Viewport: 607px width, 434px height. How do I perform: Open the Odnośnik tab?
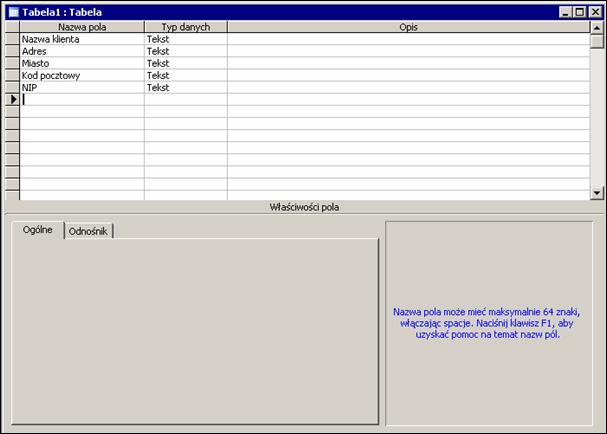pos(89,231)
